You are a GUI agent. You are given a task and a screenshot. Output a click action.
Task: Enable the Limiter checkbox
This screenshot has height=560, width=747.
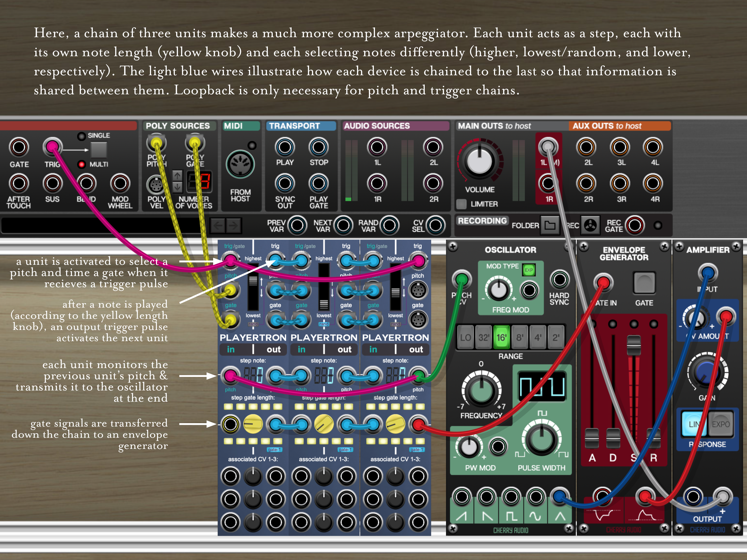tap(461, 204)
